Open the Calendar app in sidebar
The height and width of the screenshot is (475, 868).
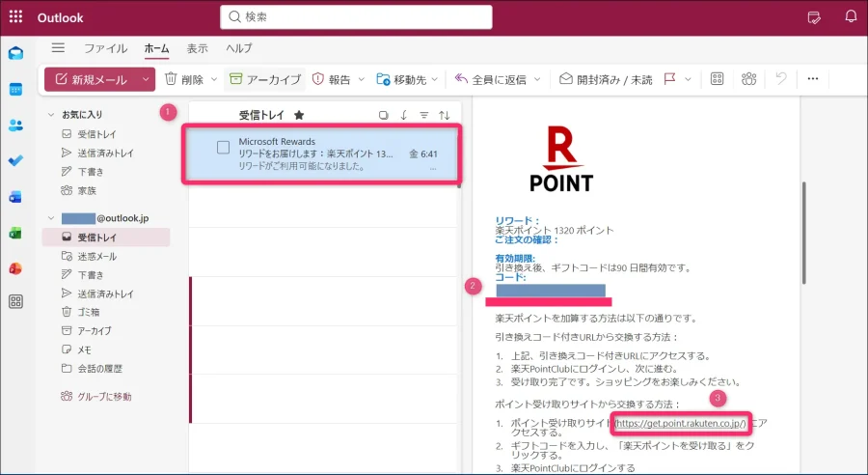[x=16, y=89]
